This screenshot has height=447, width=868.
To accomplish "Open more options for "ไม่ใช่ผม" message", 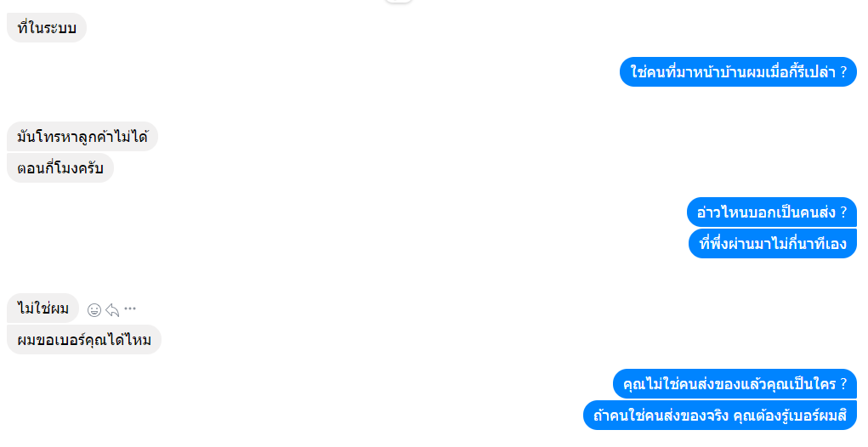I will tap(130, 308).
